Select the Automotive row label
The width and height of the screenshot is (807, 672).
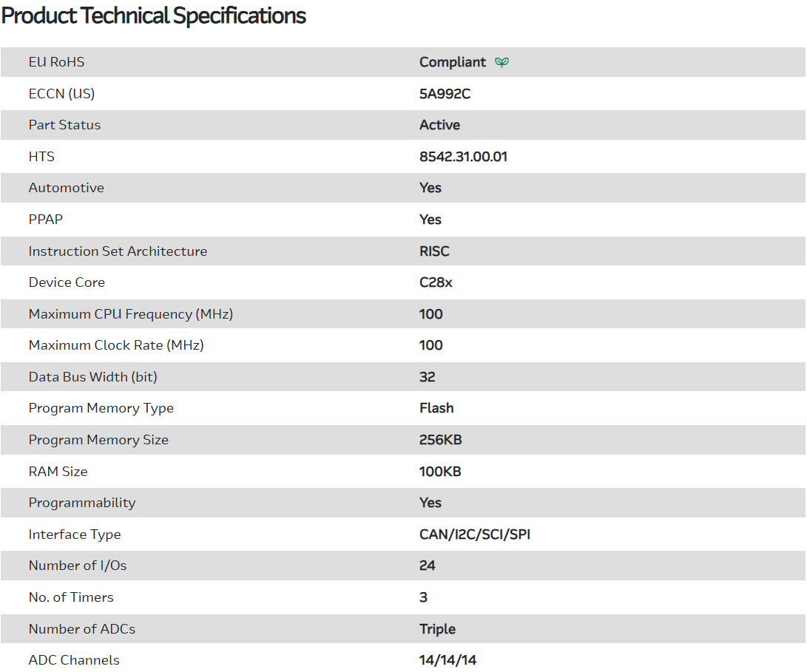pos(66,188)
